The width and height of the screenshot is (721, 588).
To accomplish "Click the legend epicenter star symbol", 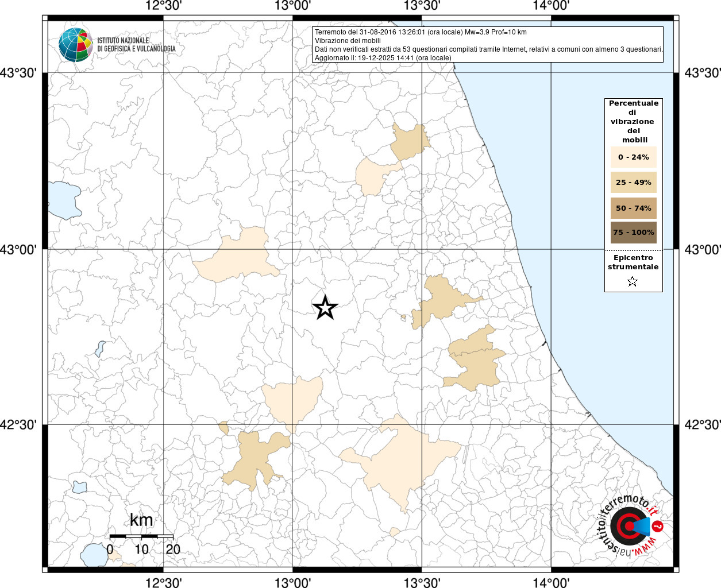I will [633, 281].
